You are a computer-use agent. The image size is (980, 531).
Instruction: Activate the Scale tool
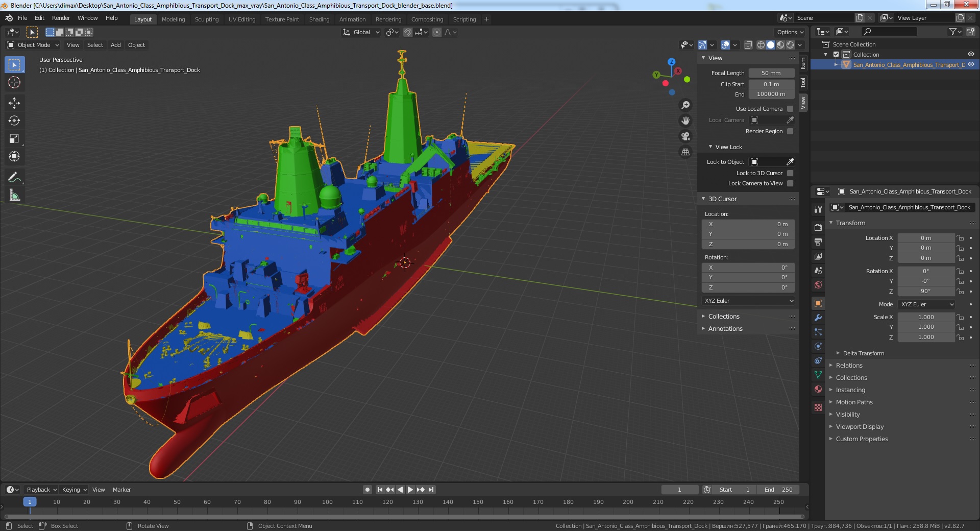pos(14,139)
